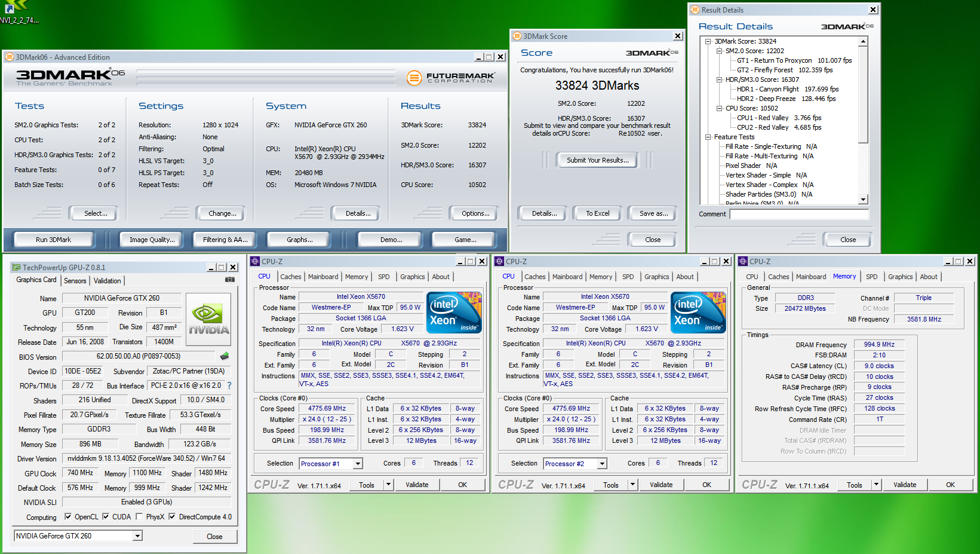Collapse the SM2.0 Score: 12202 node

pos(719,51)
